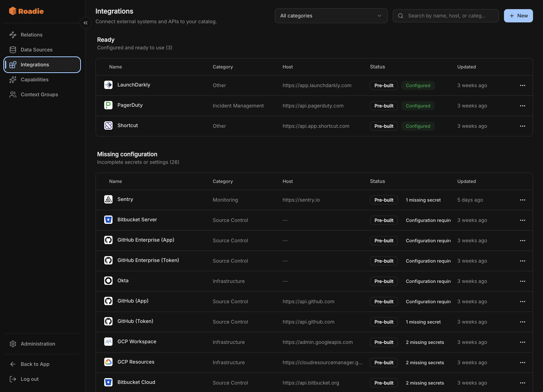Click the Okta logo icon

108,281
